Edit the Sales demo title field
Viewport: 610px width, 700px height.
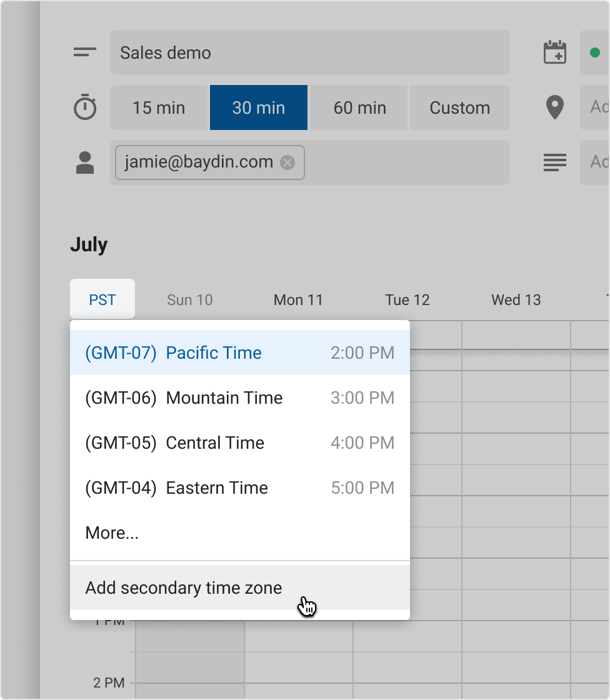point(309,53)
